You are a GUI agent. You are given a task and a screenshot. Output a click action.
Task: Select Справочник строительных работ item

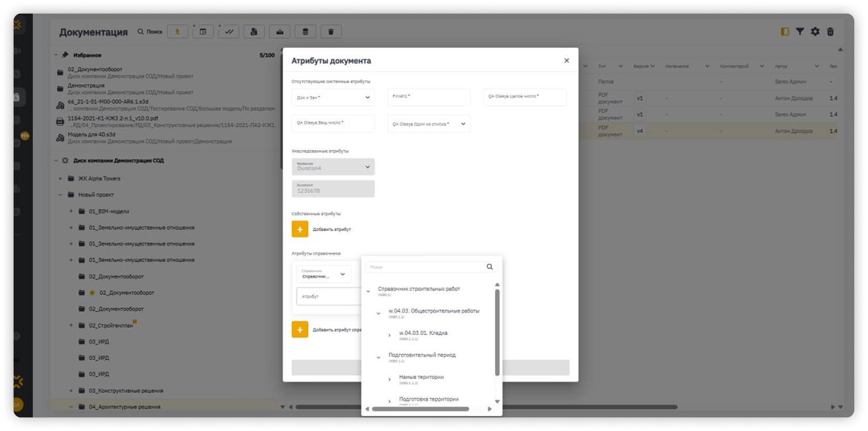418,289
